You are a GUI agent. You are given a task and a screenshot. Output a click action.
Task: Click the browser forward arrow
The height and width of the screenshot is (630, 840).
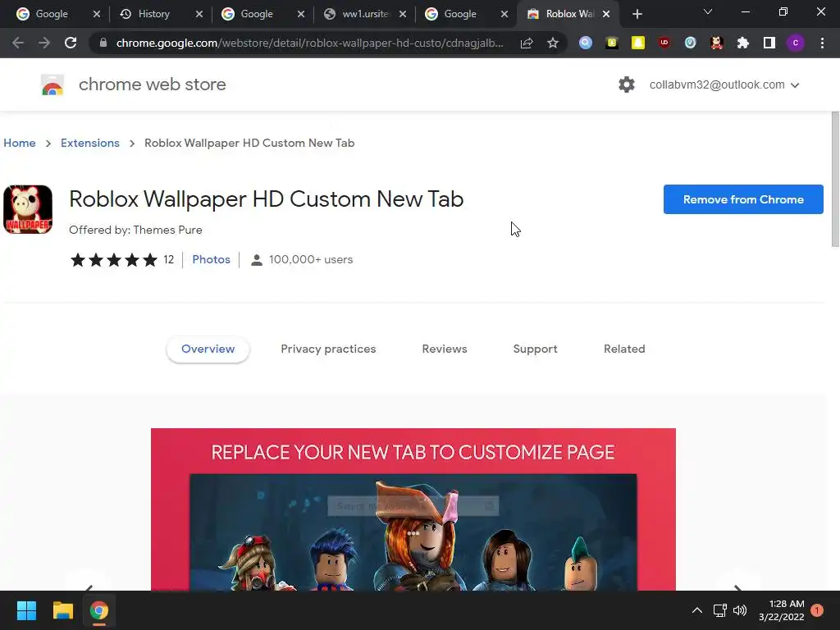tap(44, 43)
